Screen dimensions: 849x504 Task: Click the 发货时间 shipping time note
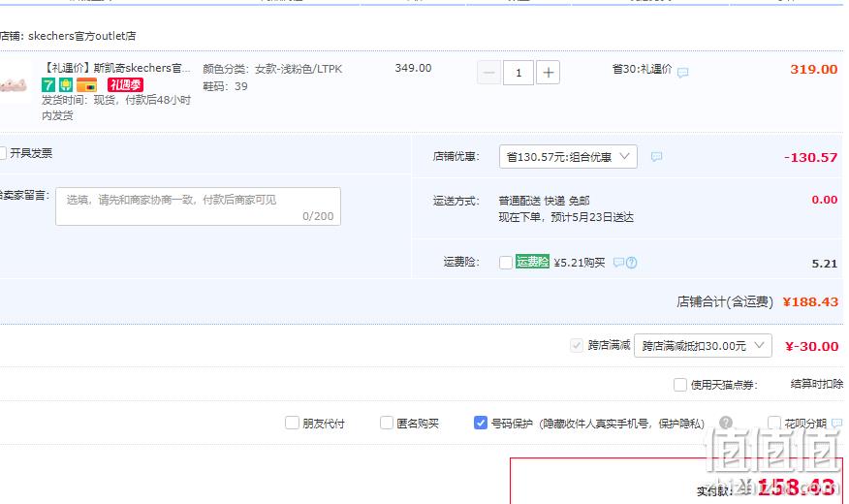[x=116, y=108]
